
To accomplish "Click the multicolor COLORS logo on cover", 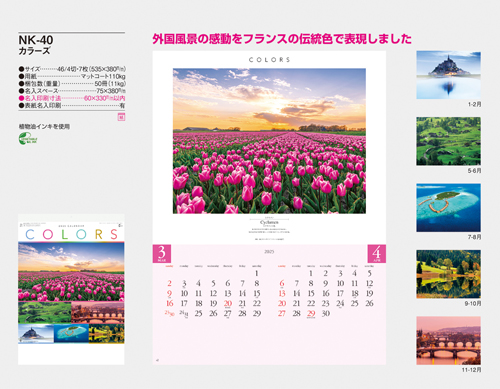I will tap(71, 234).
